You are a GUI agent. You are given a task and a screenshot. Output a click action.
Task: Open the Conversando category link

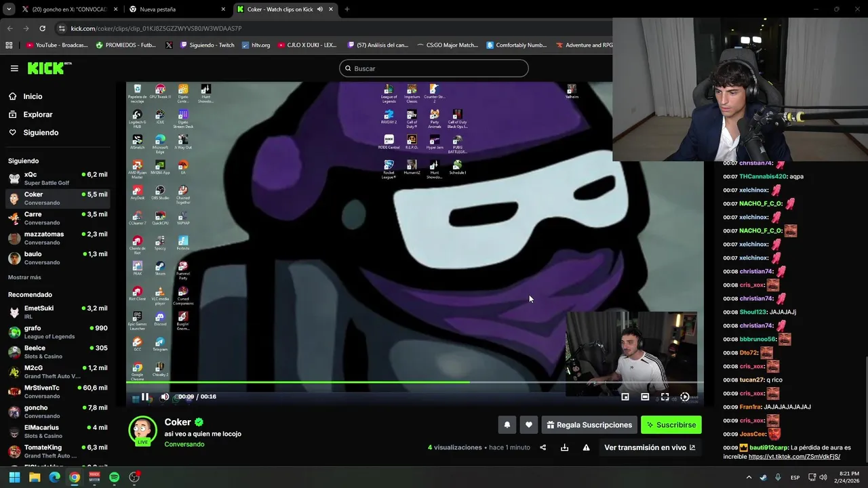[184, 445]
